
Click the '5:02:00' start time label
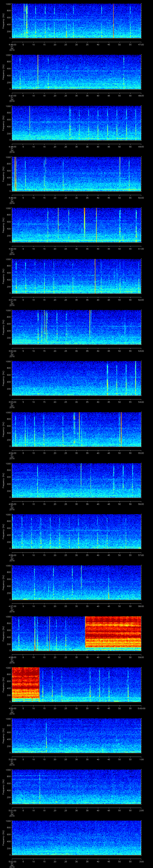[x=12, y=861]
